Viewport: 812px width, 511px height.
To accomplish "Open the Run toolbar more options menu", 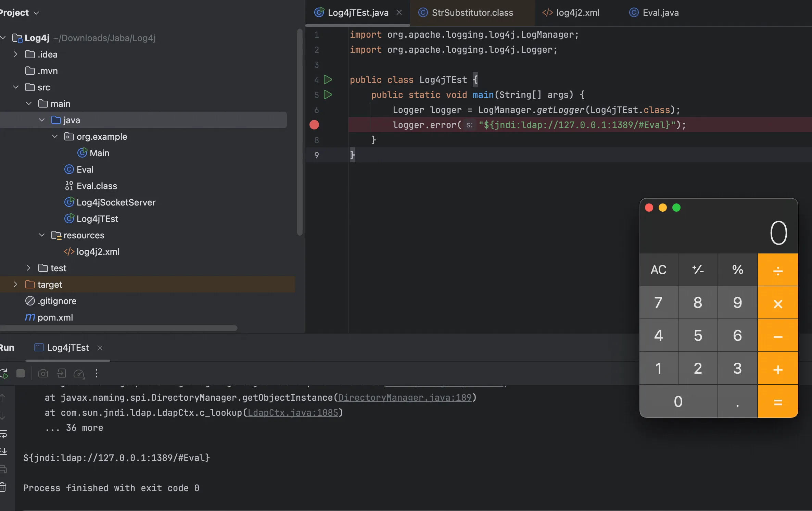I will click(x=97, y=373).
